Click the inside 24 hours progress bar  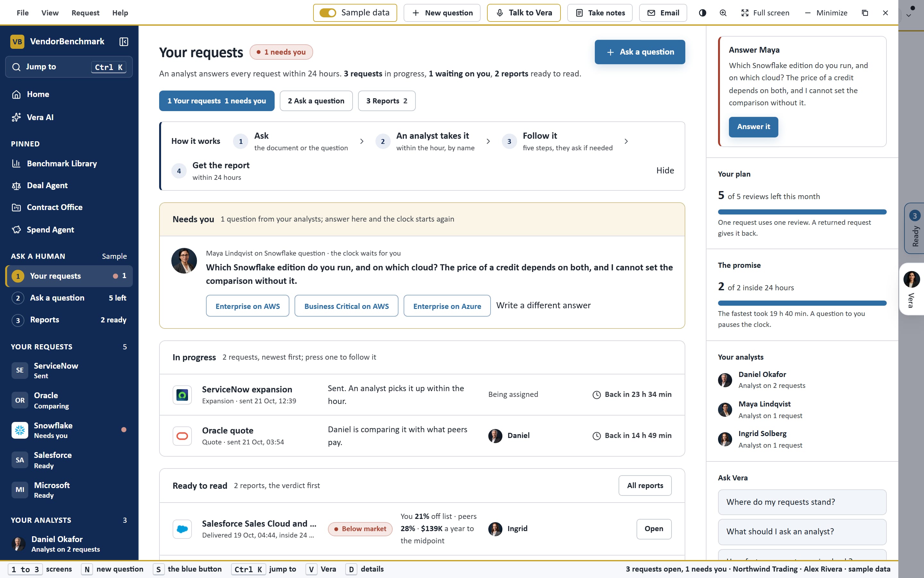click(802, 303)
